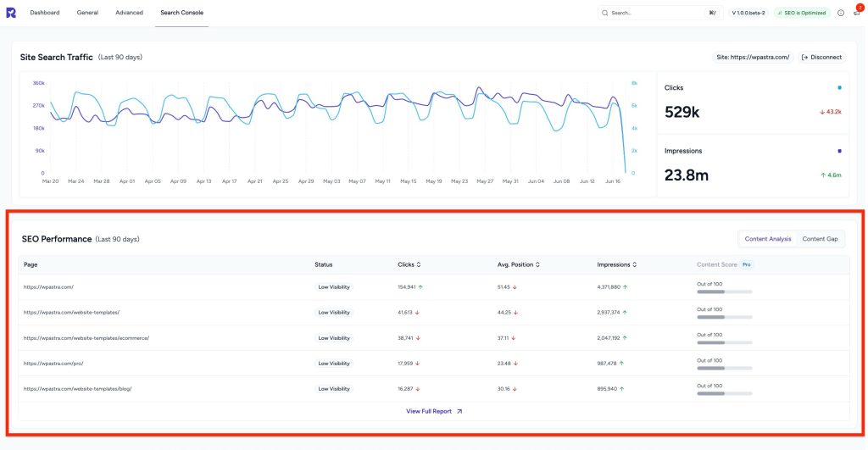Click View Full Report link
The image size is (868, 450).
point(434,411)
